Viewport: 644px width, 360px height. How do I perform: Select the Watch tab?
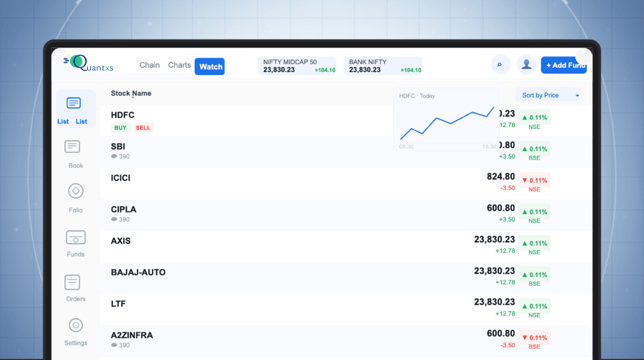click(210, 67)
